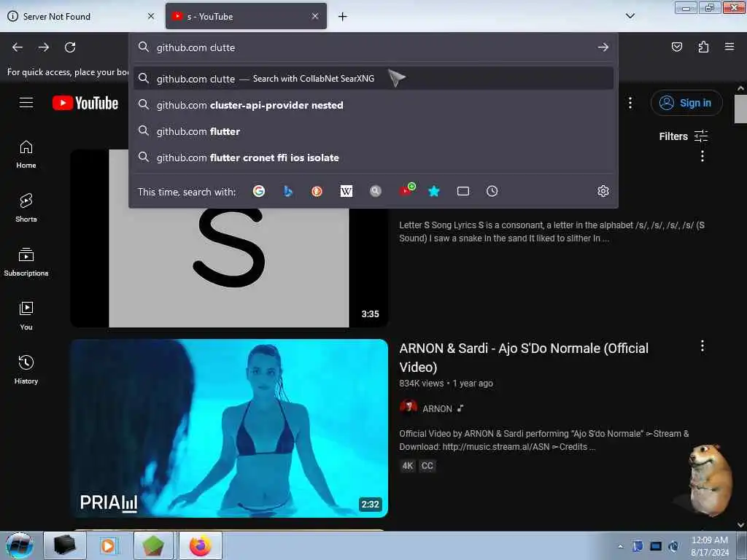Open the Extensions puzzle icon

click(x=703, y=47)
